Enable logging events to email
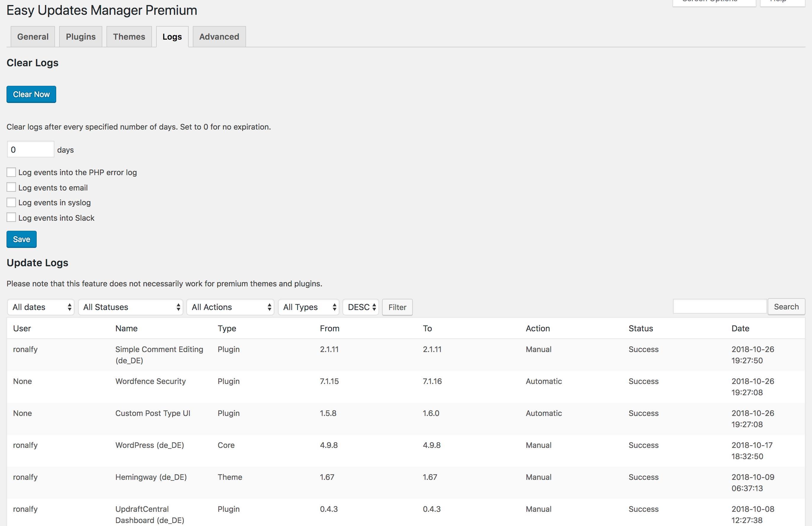The height and width of the screenshot is (526, 812). click(11, 187)
